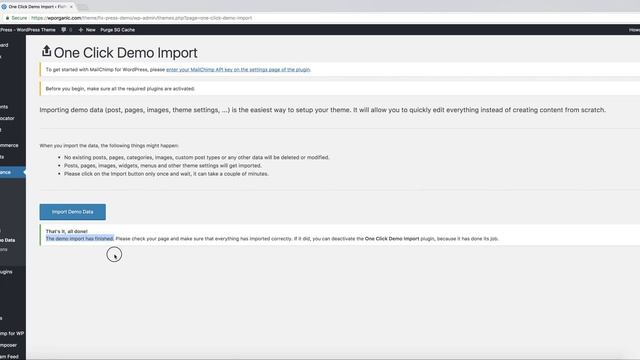Open the Press - WordPress Theme site menu
The image size is (640, 360).
coord(28,30)
